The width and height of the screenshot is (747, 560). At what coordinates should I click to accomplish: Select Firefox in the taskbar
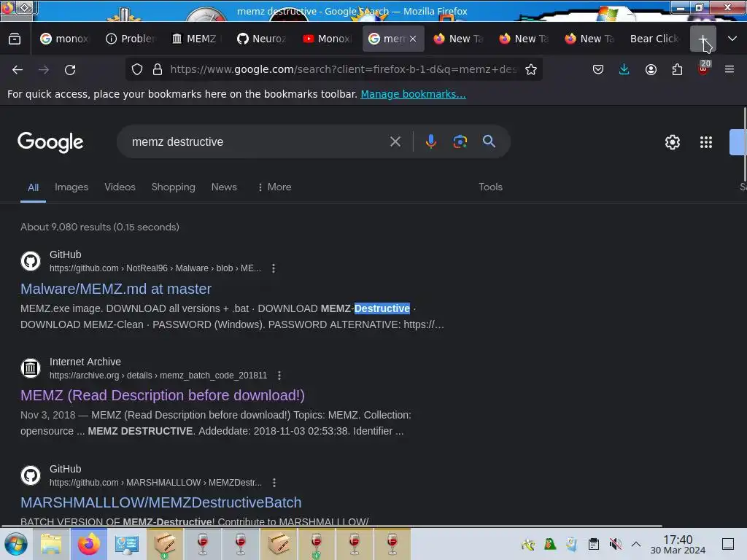coord(89,544)
